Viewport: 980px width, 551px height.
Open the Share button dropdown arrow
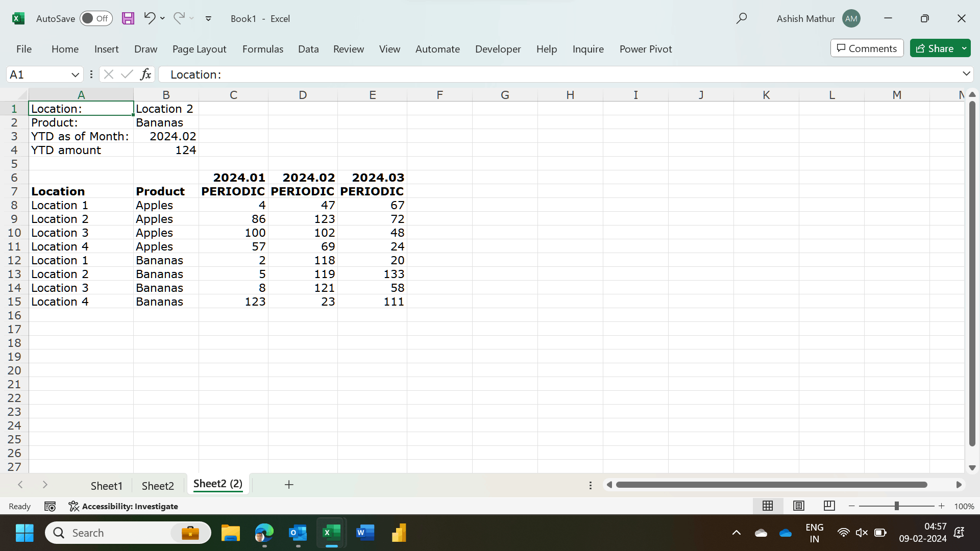[x=965, y=48]
